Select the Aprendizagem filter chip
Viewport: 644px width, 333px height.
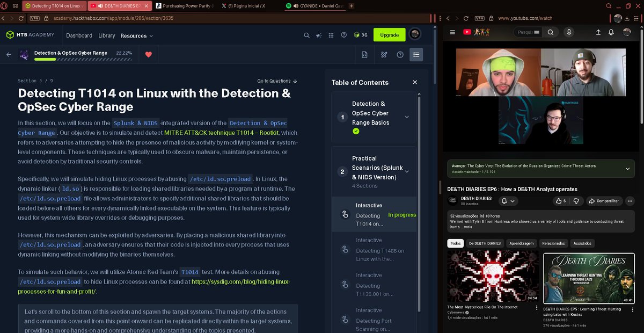pos(522,243)
